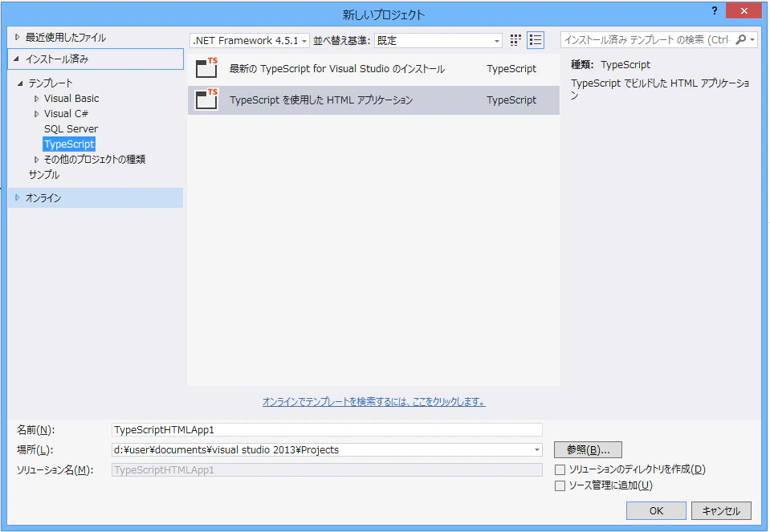Click the Browse button for location

[588, 449]
